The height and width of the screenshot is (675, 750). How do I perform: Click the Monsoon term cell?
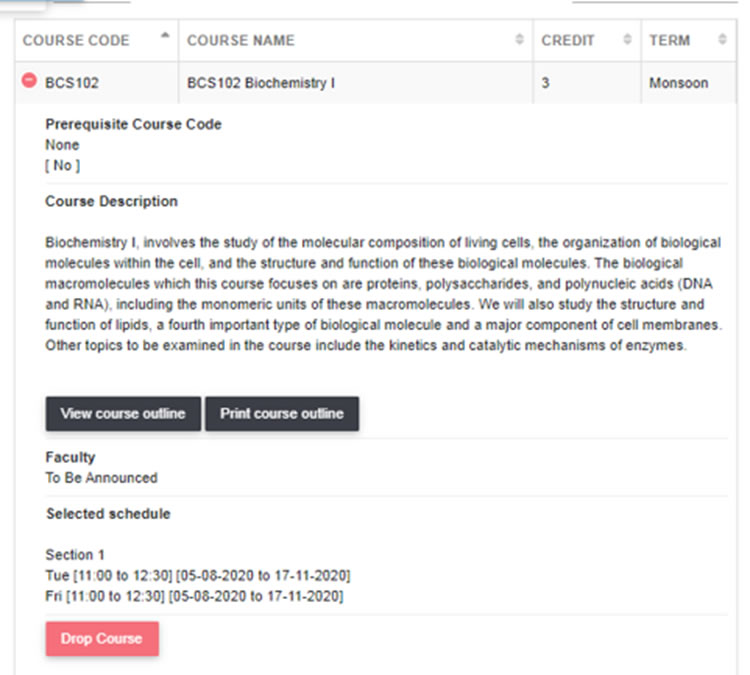(688, 83)
